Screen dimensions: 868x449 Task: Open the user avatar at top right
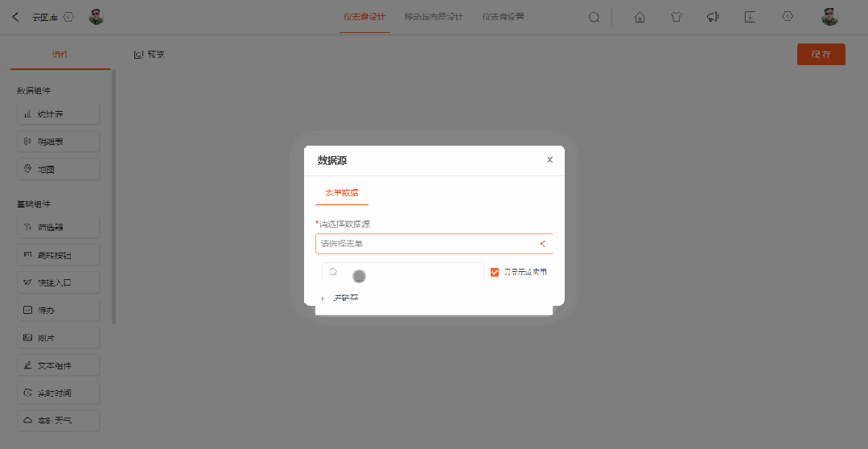[x=830, y=17]
